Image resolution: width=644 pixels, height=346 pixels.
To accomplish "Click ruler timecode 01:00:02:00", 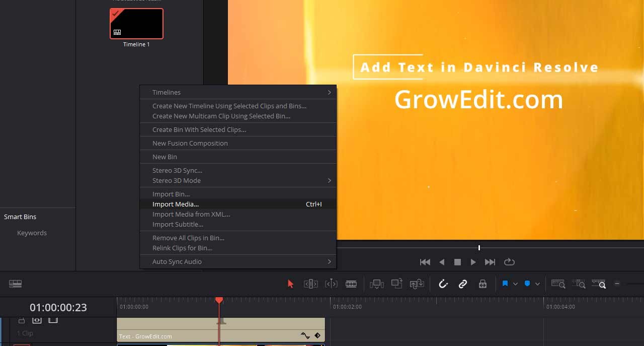I will 347,307.
